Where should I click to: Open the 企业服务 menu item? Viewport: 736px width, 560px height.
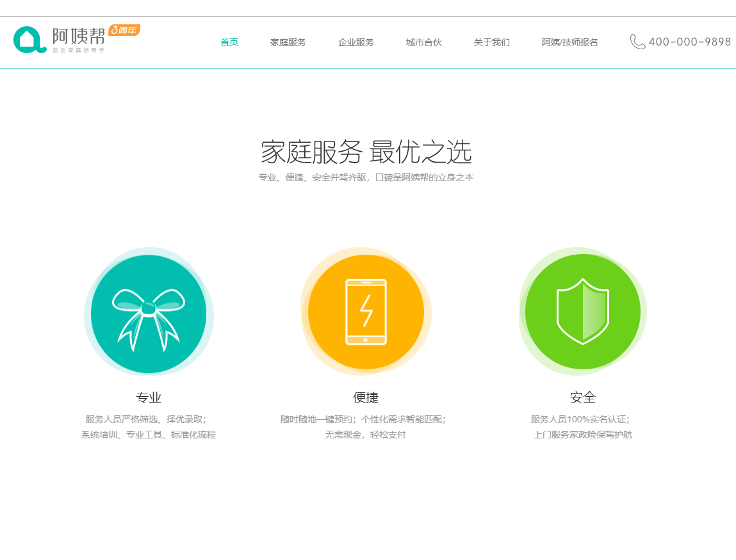[356, 42]
